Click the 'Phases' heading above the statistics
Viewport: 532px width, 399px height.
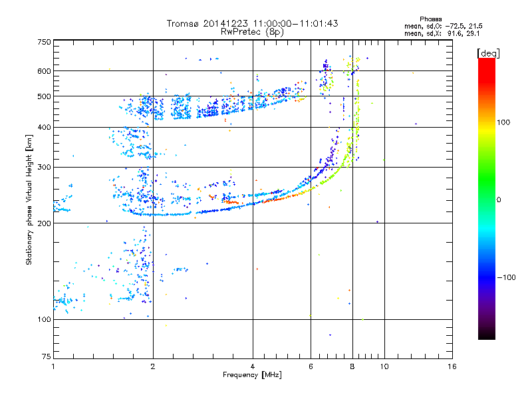click(x=430, y=19)
